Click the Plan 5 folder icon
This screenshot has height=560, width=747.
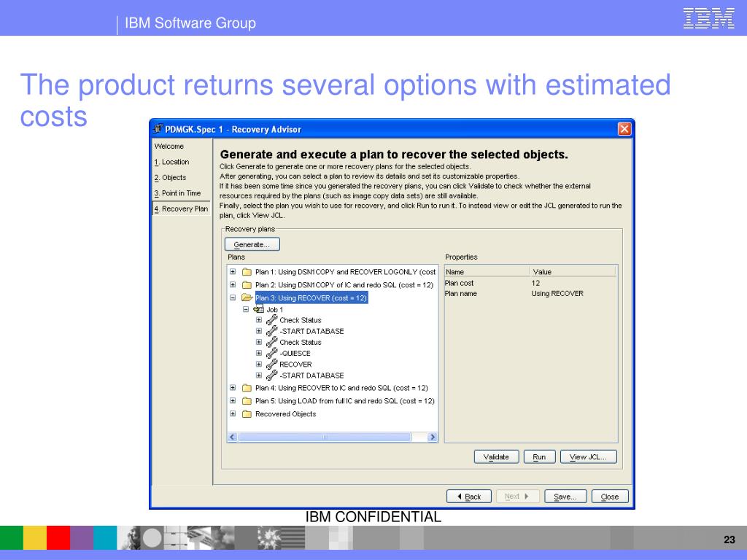247,401
